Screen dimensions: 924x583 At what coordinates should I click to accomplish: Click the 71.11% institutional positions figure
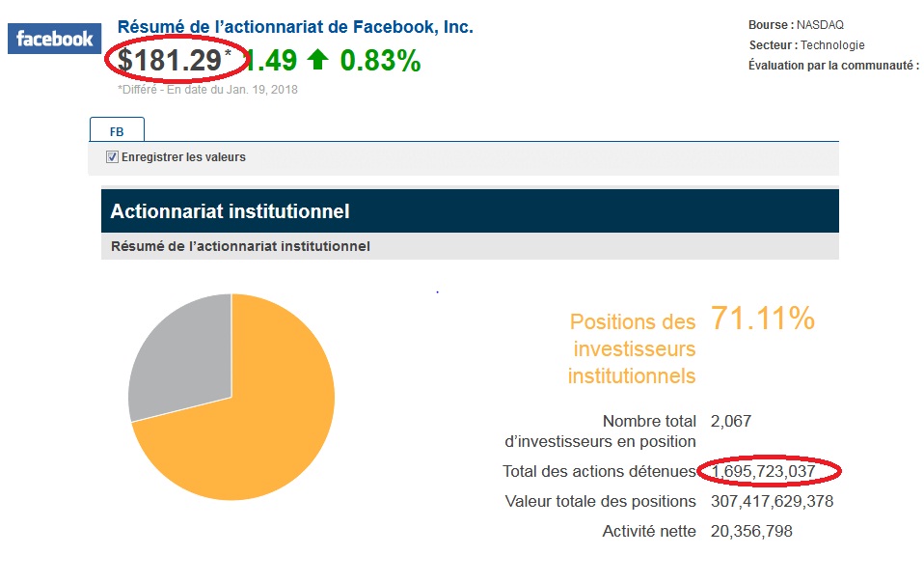[x=763, y=319]
